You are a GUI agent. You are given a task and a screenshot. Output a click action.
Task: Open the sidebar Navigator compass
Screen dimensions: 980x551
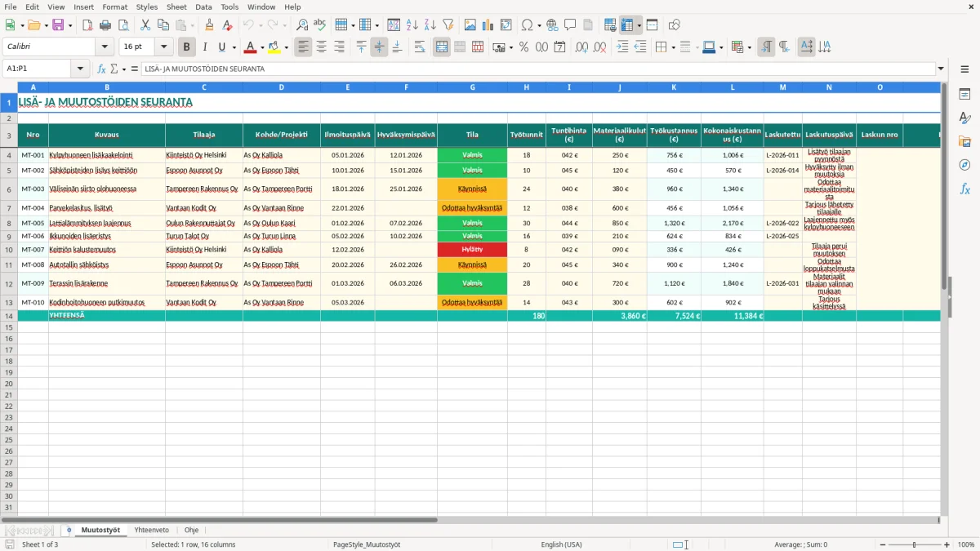965,165
